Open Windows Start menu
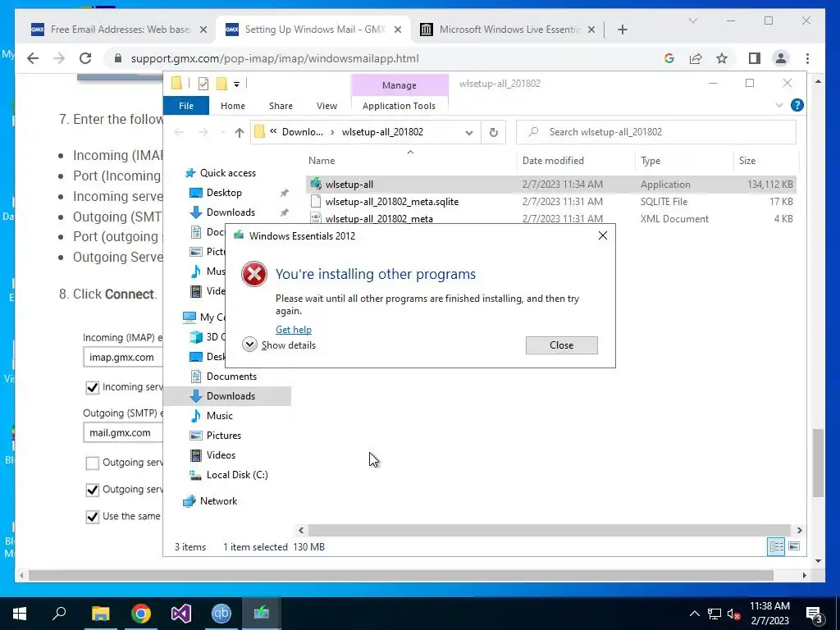The width and height of the screenshot is (840, 630). pyautogui.click(x=20, y=614)
